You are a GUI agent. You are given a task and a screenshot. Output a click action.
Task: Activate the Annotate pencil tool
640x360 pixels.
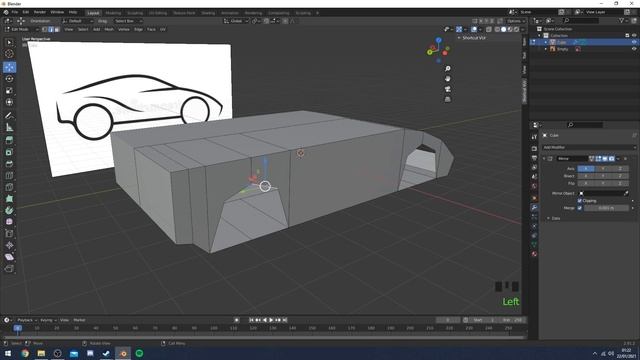pos(9,116)
